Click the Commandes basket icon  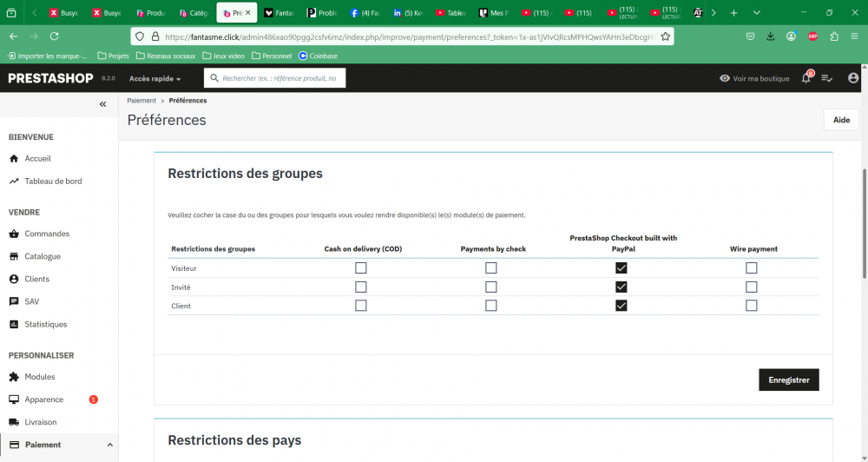(x=14, y=234)
